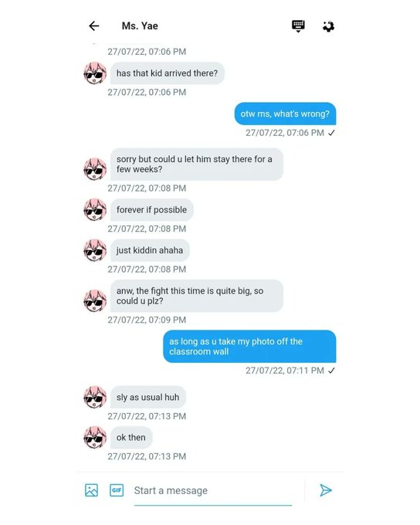The height and width of the screenshot is (525, 420).
Task: Tap avatar next to "forever if possible"
Action: click(95, 209)
